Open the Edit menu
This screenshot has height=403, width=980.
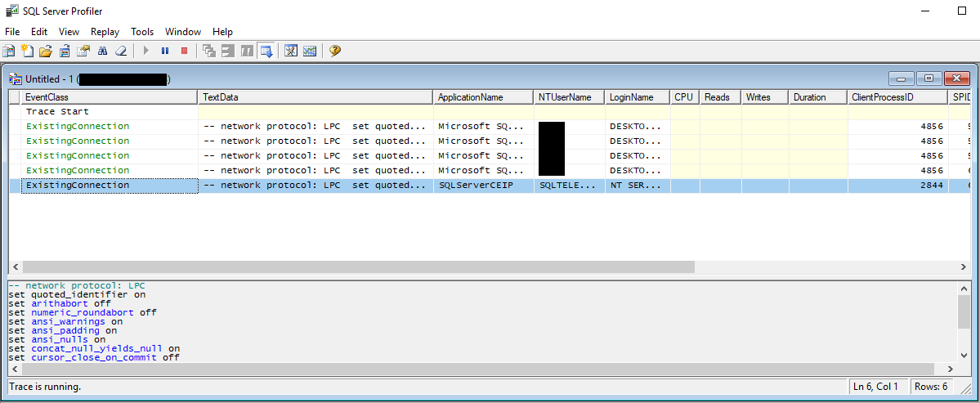[x=39, y=31]
